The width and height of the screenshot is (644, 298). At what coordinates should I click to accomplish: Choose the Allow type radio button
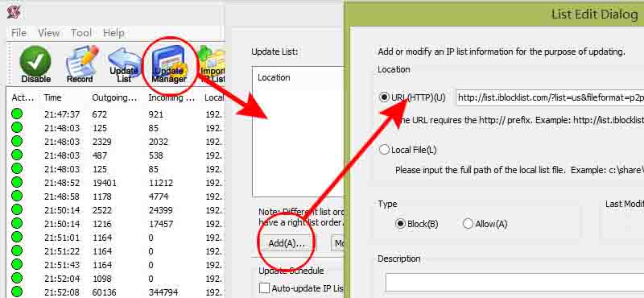coord(468,224)
